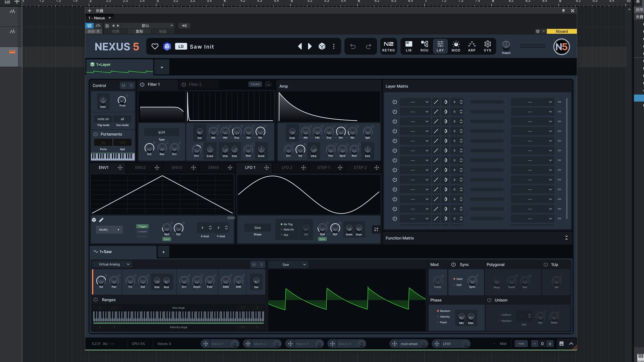Select the Hard sync radio option
The width and height of the screenshot is (644, 362).
click(x=458, y=279)
